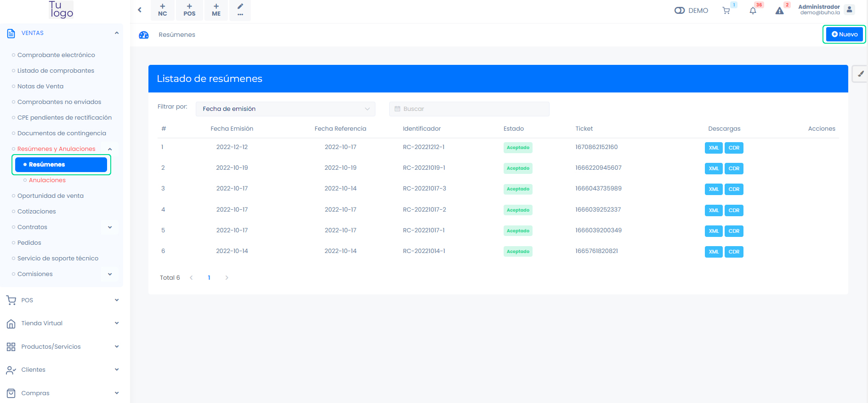Toggle the DEMO mode switch
The width and height of the screenshot is (868, 403).
(x=680, y=11)
